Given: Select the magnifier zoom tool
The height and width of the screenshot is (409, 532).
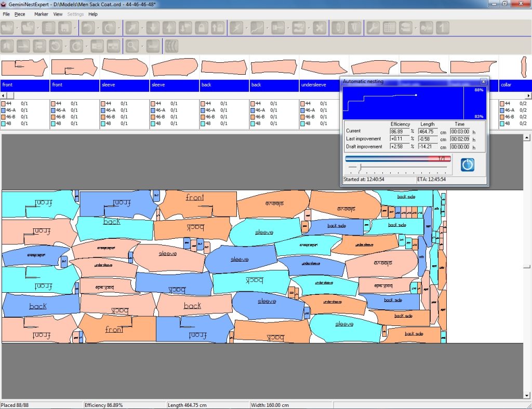Looking at the screenshot, I should pyautogui.click(x=132, y=46).
